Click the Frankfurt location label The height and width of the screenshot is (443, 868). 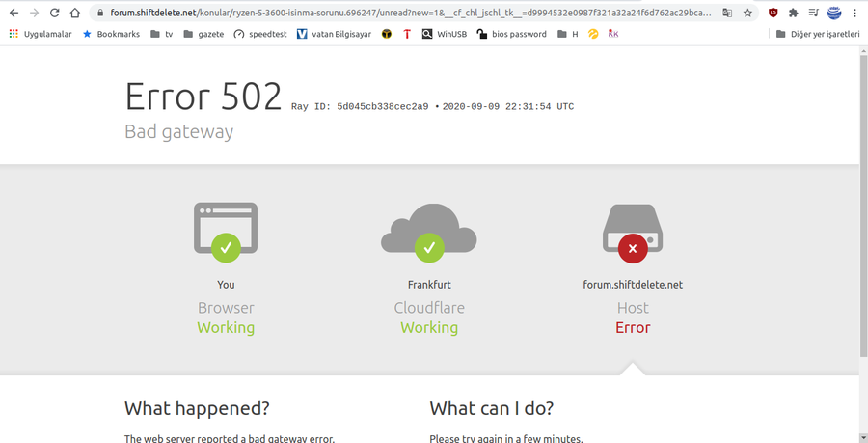pyautogui.click(x=429, y=285)
